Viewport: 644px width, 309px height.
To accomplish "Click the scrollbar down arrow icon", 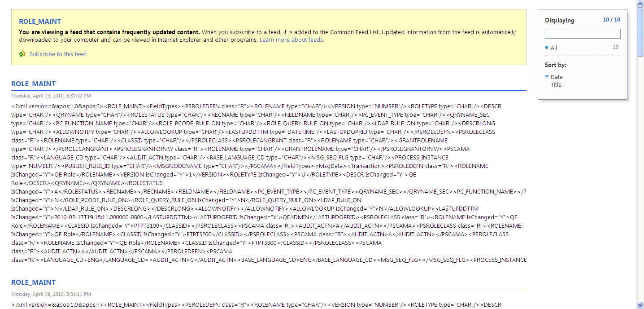I will 640,306.
